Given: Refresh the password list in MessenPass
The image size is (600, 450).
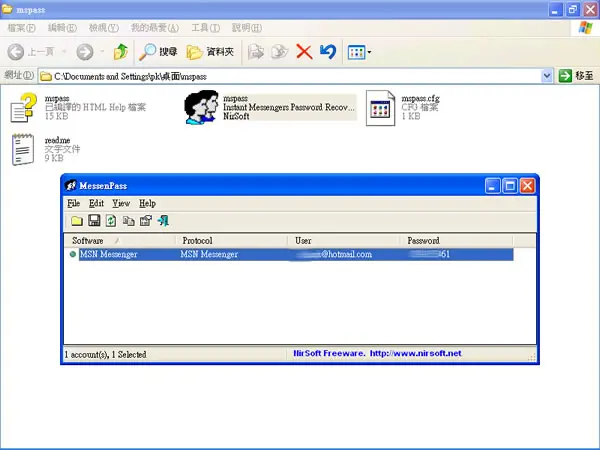Looking at the screenshot, I should tap(111, 221).
